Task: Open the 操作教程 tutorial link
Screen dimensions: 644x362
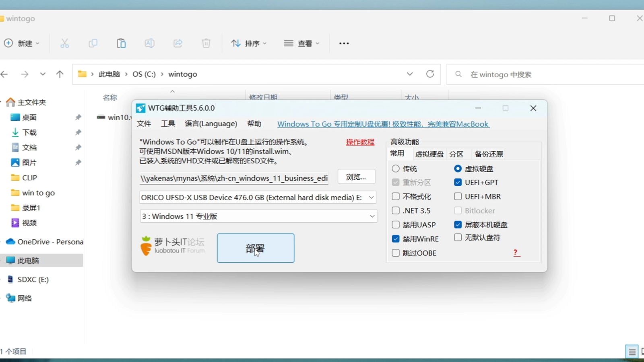Action: (x=360, y=142)
